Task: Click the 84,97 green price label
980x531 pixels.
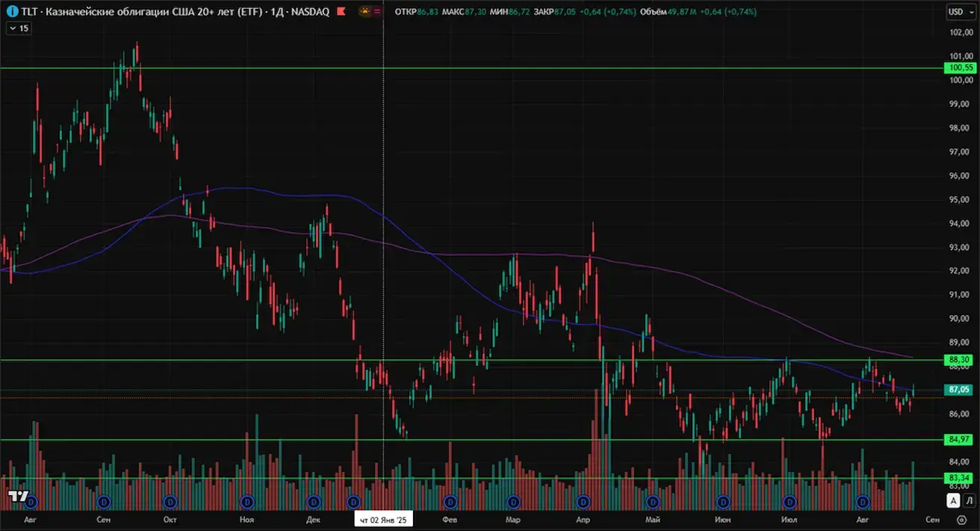Action: [958, 439]
